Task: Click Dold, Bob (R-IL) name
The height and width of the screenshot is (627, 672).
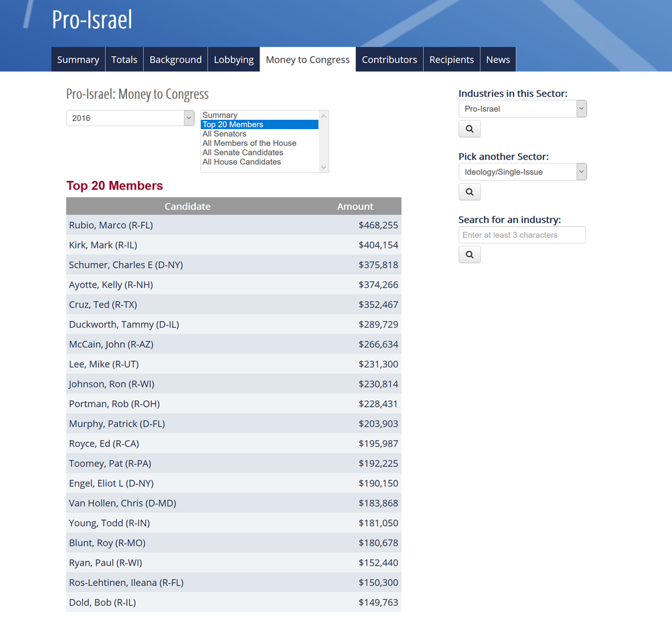Action: 102,602
